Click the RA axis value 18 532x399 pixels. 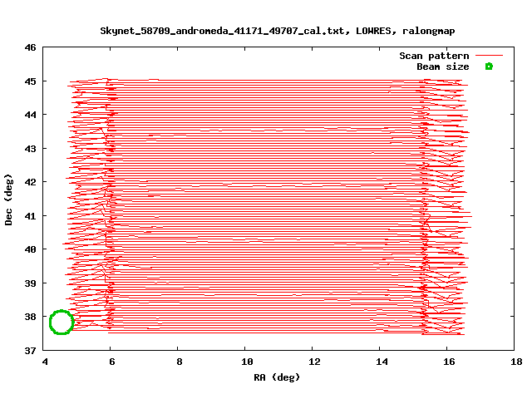click(516, 362)
